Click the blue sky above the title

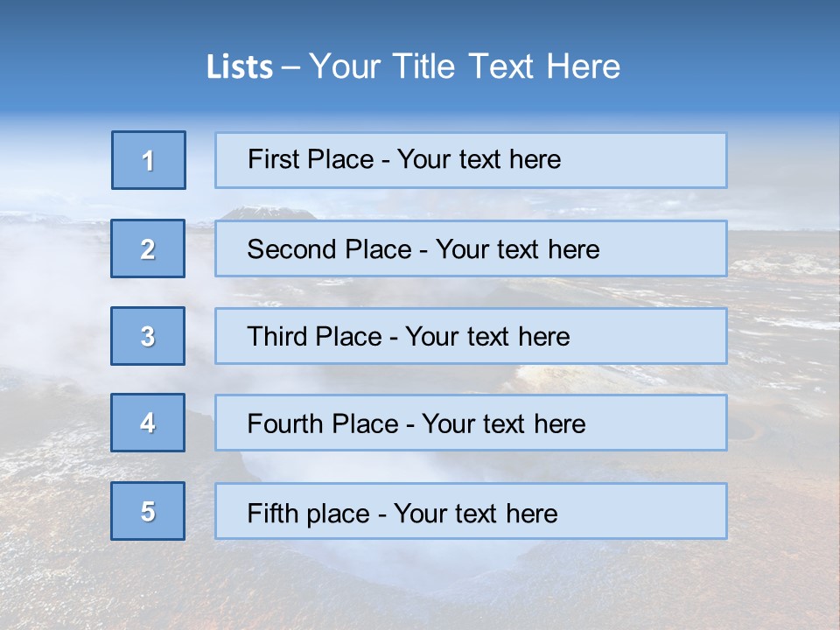420,19
